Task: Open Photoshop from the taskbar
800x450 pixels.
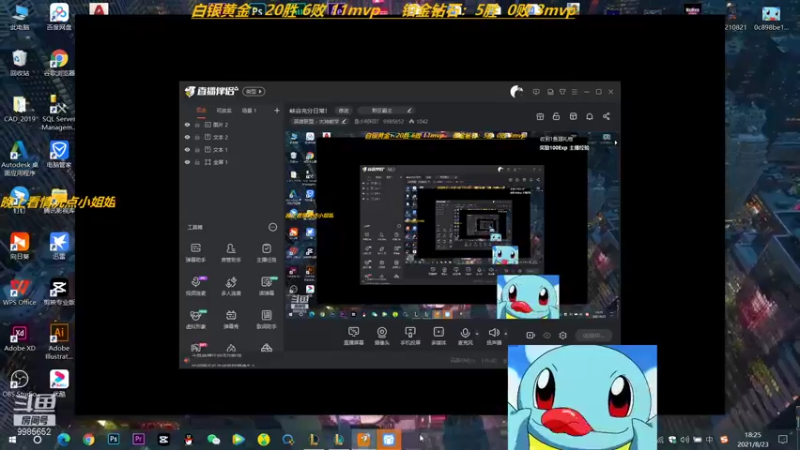Action: 113,439
